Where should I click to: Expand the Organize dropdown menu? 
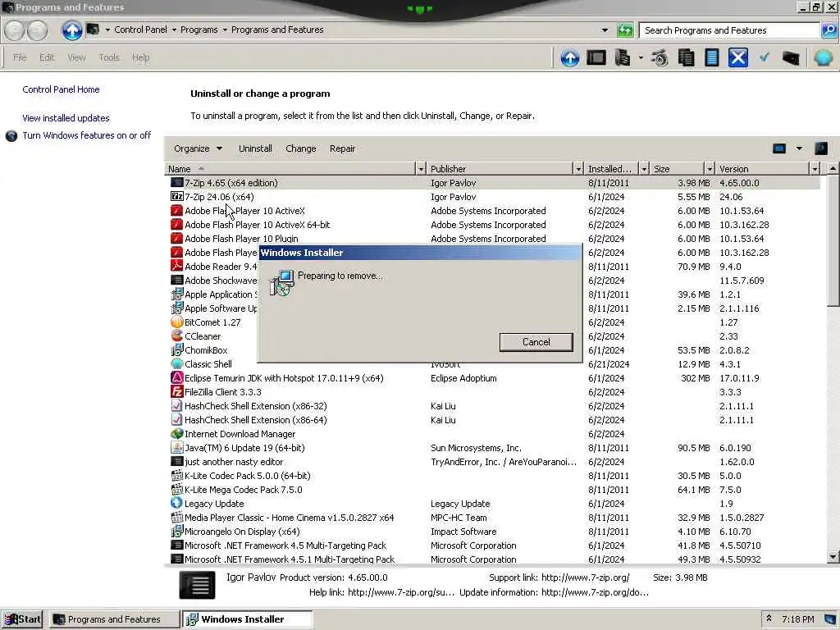(x=198, y=148)
